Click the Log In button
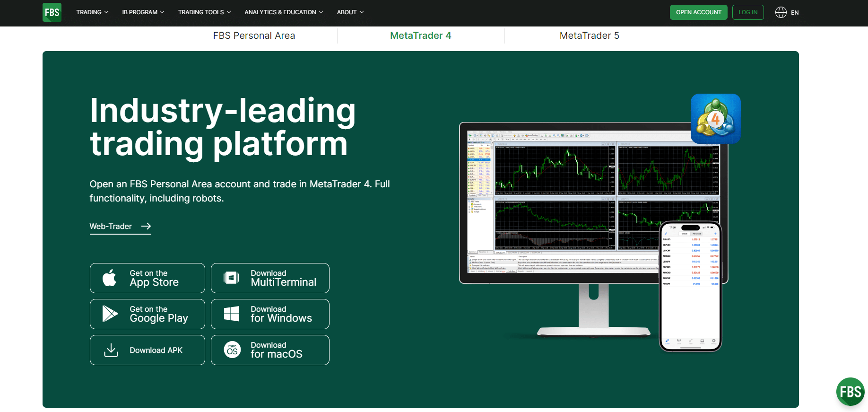 click(748, 12)
